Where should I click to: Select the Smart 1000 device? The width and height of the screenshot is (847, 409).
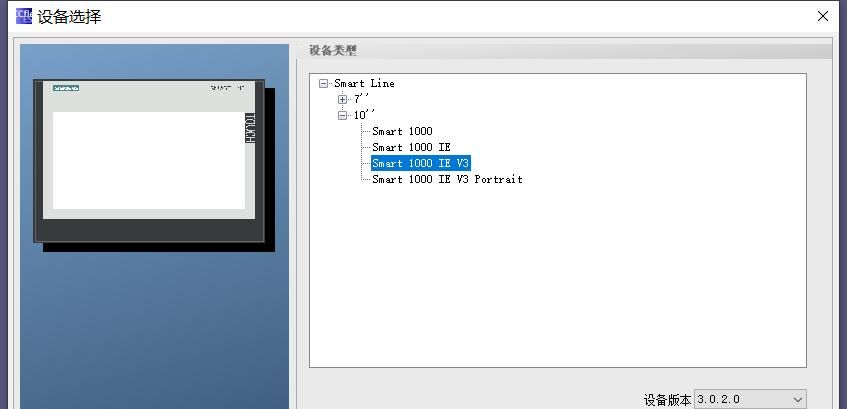point(402,131)
